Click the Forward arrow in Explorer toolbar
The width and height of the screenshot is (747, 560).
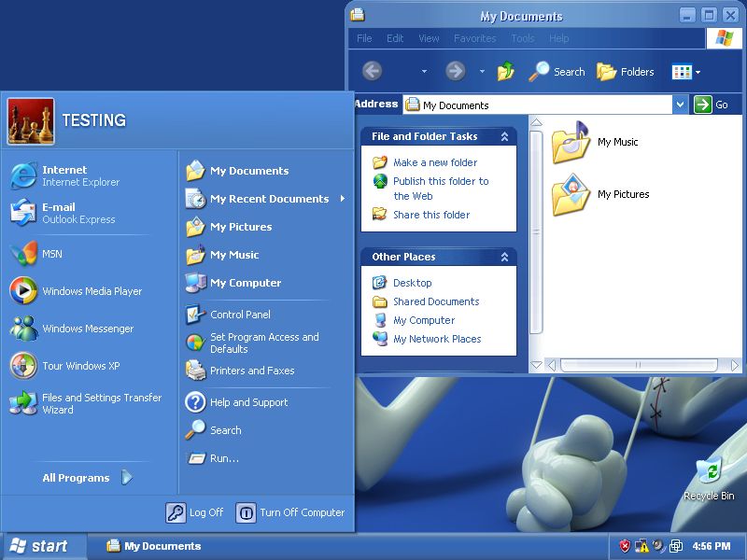[x=456, y=72]
